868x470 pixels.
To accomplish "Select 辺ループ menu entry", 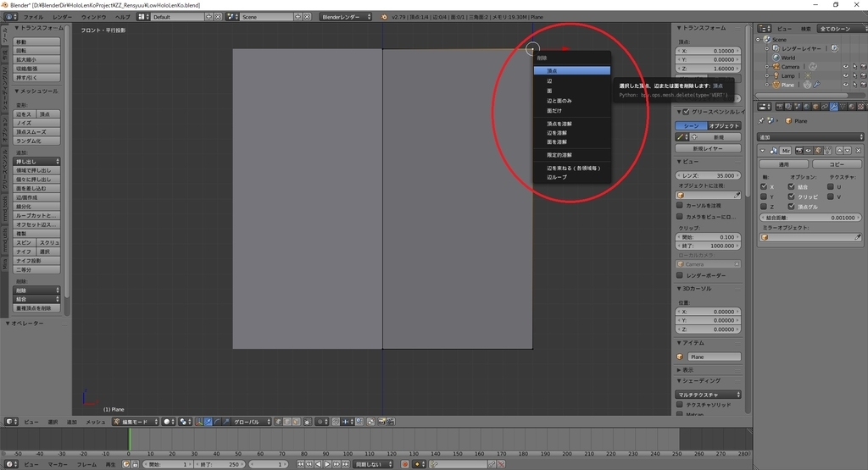I will point(572,177).
